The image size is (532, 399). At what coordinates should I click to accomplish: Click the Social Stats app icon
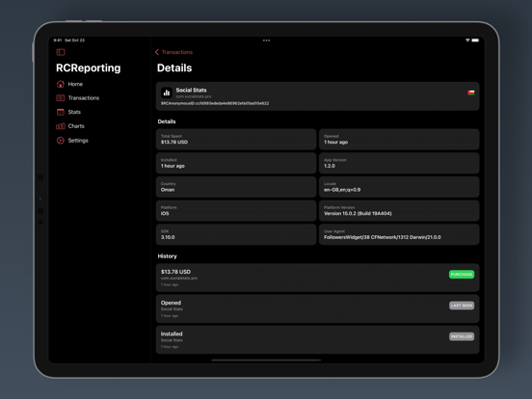[166, 93]
